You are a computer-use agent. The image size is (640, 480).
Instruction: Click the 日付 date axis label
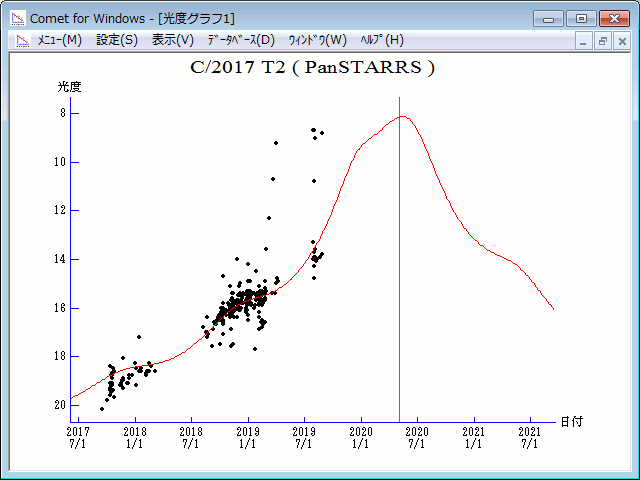[572, 422]
